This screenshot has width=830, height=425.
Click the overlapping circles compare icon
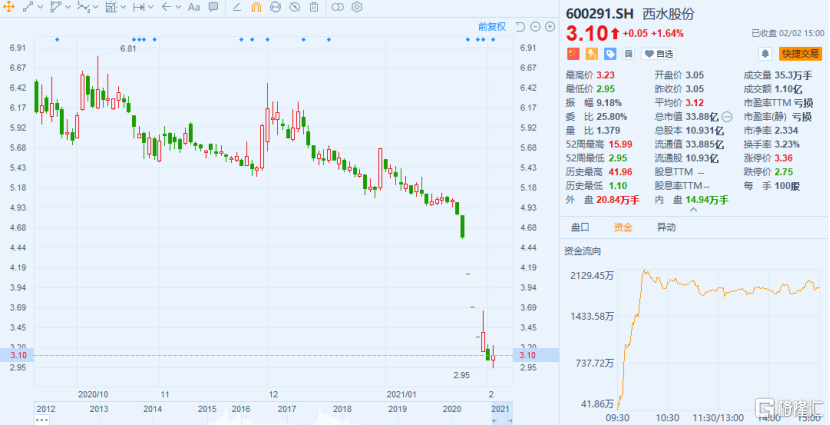[x=337, y=7]
